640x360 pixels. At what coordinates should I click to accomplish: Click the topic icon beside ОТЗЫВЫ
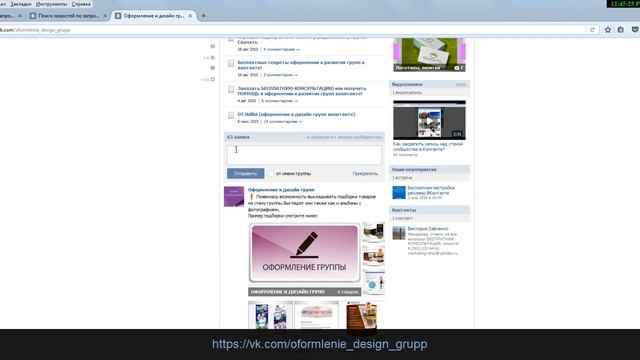[231, 115]
